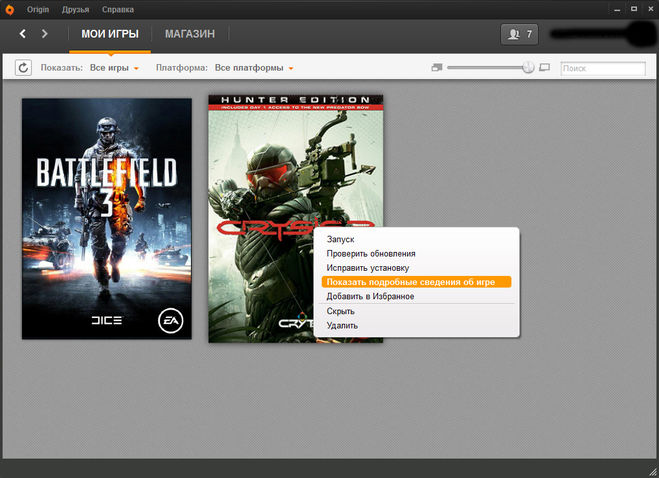Maximize the Origin window
The image size is (659, 478).
coord(634,9)
